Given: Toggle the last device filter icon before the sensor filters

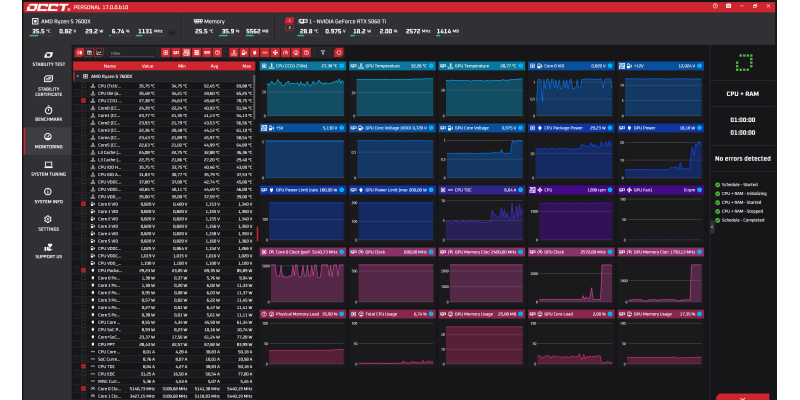Looking at the screenshot, I should coord(217,53).
